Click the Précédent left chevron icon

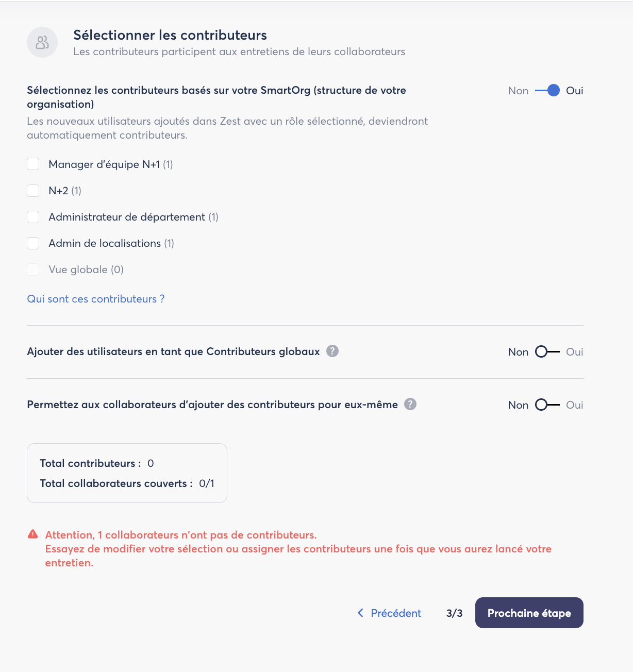[x=360, y=613]
